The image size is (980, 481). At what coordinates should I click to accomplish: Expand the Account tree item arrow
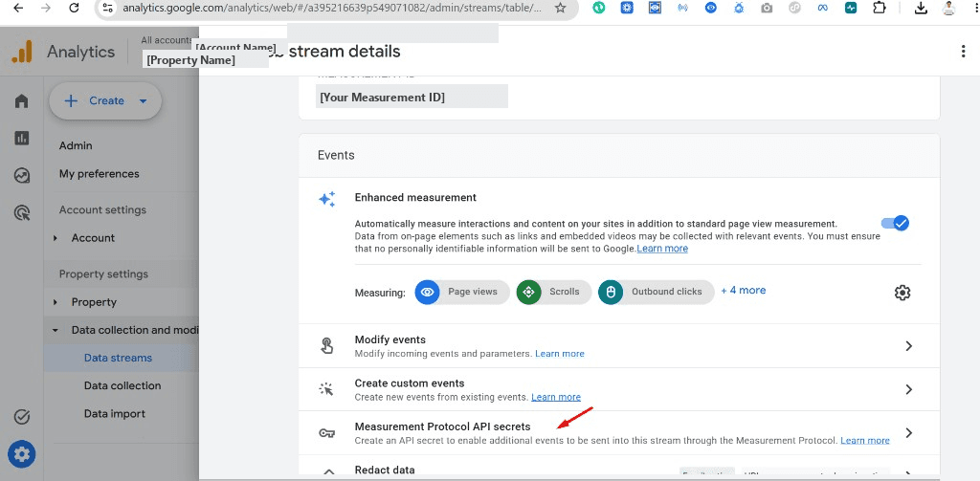coord(56,238)
